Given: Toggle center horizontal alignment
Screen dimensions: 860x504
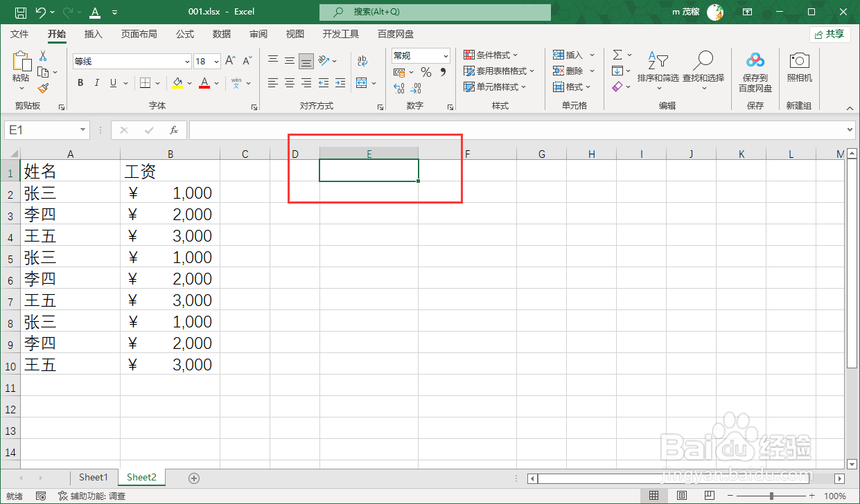Looking at the screenshot, I should pos(290,83).
